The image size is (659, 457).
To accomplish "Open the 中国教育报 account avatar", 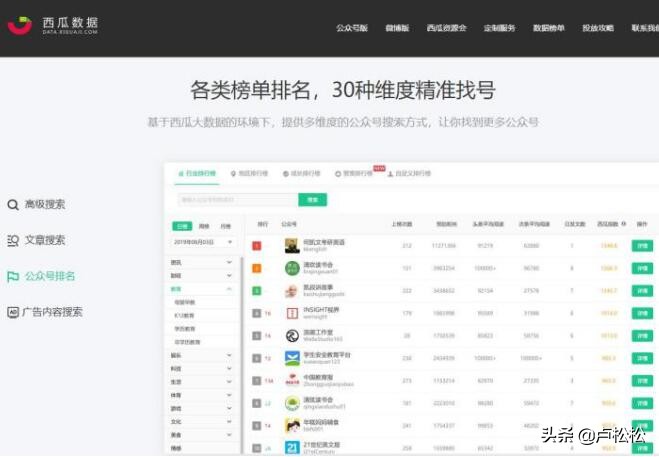I will [292, 380].
